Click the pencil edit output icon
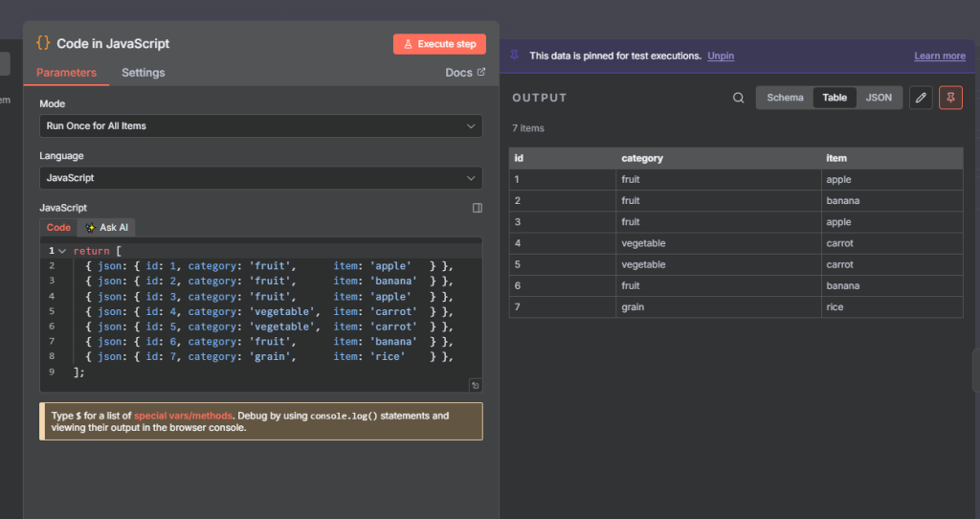Viewport: 980px width, 519px height. (920, 98)
